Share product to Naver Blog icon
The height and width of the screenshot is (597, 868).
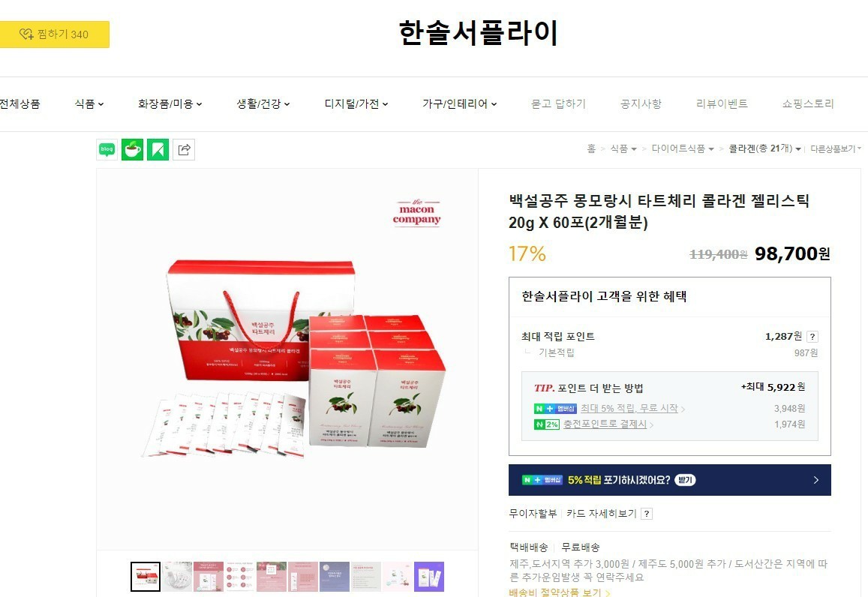tap(107, 149)
